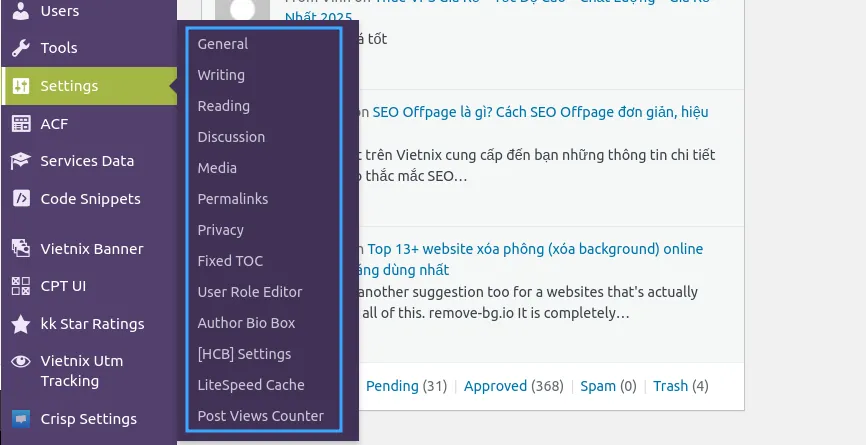
Task: Open Code Snippets in sidebar
Action: pos(89,199)
